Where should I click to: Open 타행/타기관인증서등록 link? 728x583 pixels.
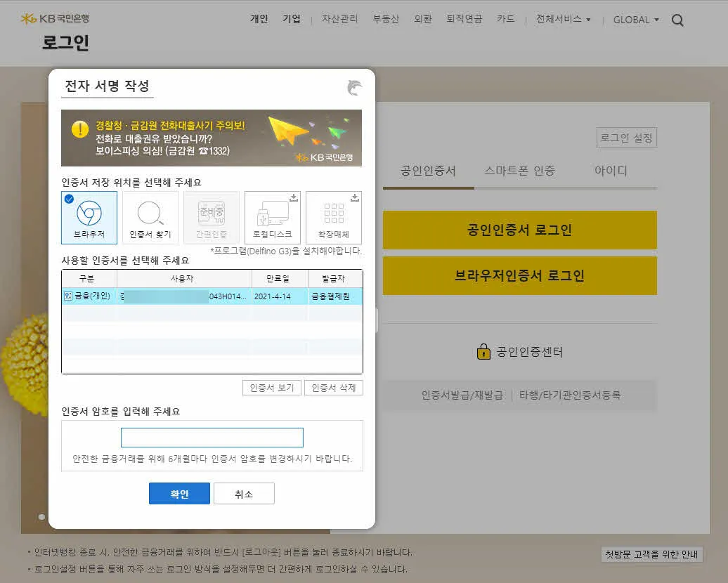coord(570,395)
